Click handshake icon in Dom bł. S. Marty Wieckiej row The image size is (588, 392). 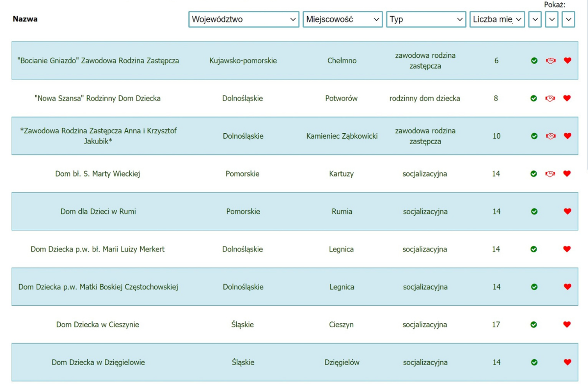[x=550, y=173]
